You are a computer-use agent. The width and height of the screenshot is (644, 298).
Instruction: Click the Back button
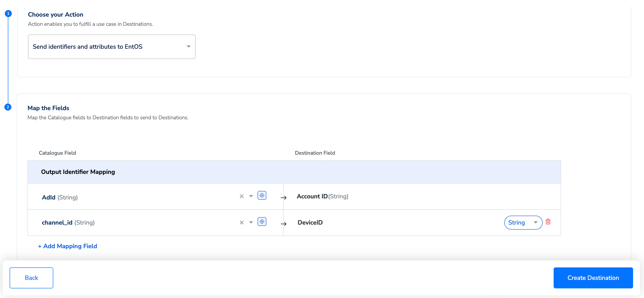pyautogui.click(x=31, y=278)
